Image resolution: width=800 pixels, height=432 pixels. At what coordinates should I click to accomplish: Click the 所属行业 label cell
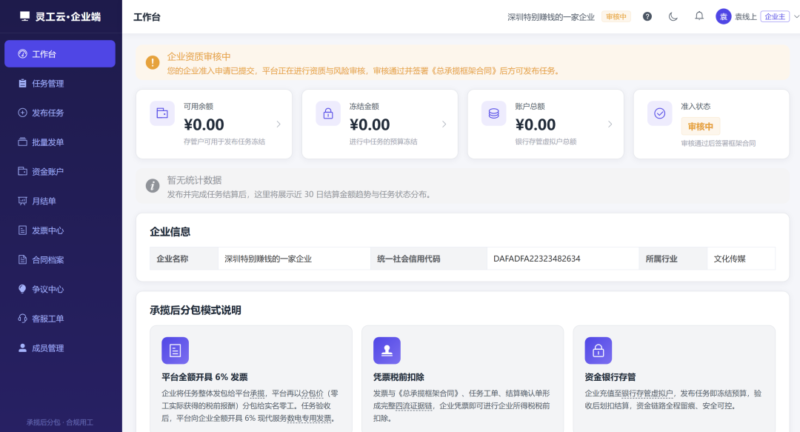click(x=673, y=259)
